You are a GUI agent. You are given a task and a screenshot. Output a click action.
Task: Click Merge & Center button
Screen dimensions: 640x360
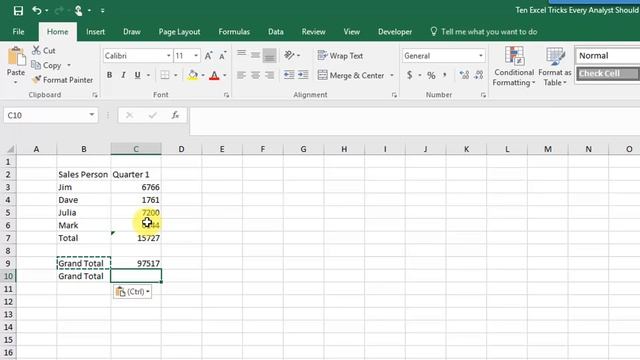pos(351,76)
